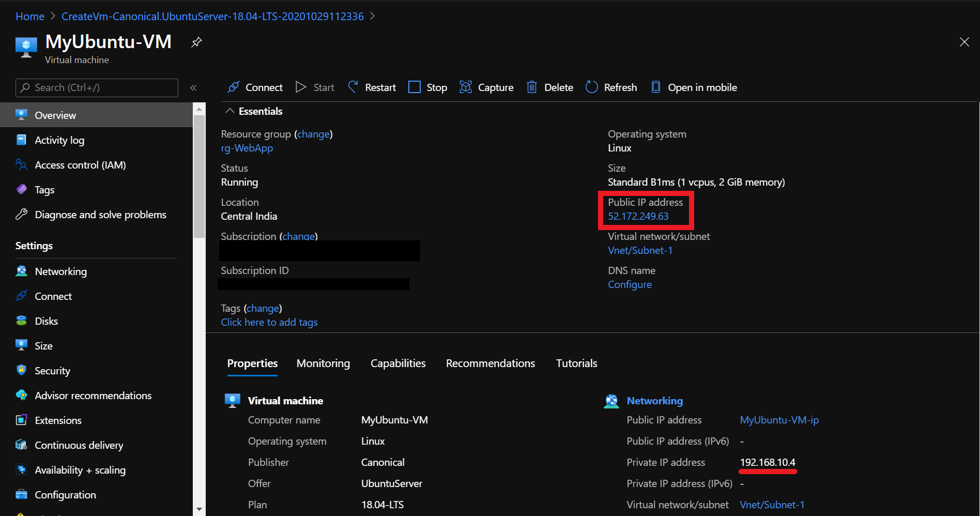The height and width of the screenshot is (516, 980).
Task: Collapse the sidebar with double chevron
Action: coord(193,88)
